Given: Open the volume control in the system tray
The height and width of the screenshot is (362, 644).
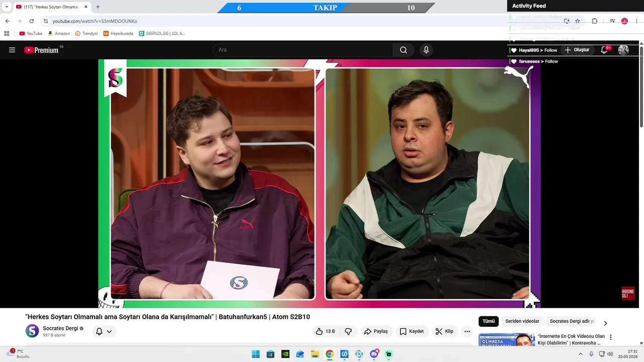Looking at the screenshot, I should pyautogui.click(x=610, y=354).
